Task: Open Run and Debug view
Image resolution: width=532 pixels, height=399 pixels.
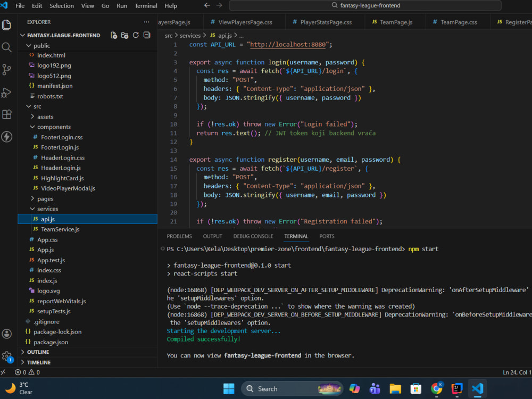Action: pos(7,92)
